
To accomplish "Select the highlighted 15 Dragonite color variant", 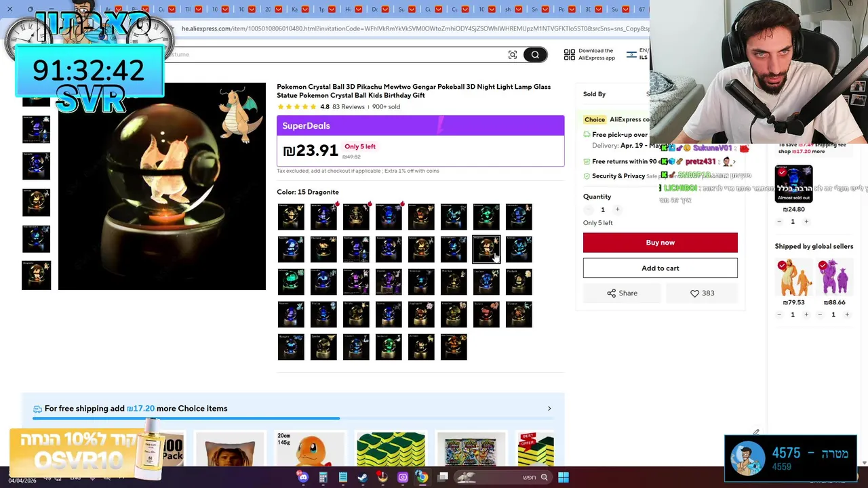I will tap(486, 249).
